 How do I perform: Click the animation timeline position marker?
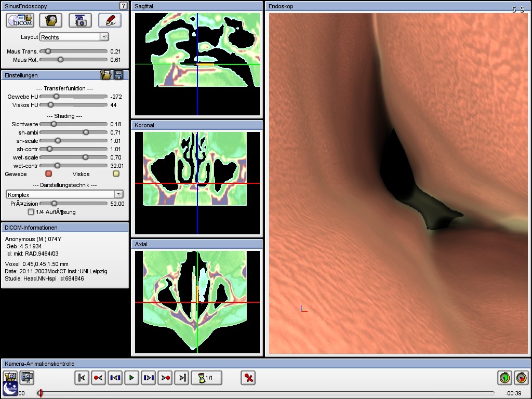coord(40,393)
